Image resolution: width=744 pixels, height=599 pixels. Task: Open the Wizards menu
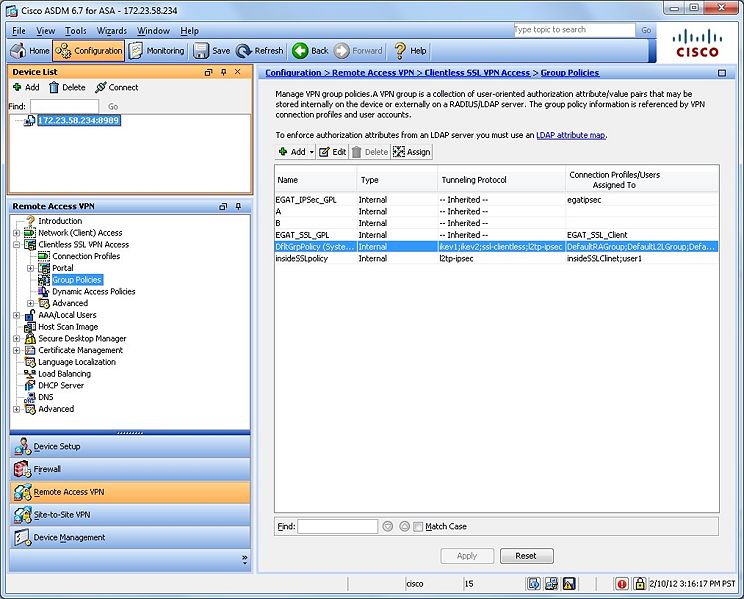[112, 31]
